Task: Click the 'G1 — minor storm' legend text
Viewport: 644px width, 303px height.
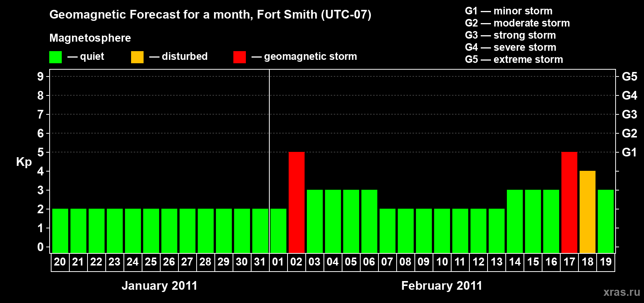Action: (509, 11)
